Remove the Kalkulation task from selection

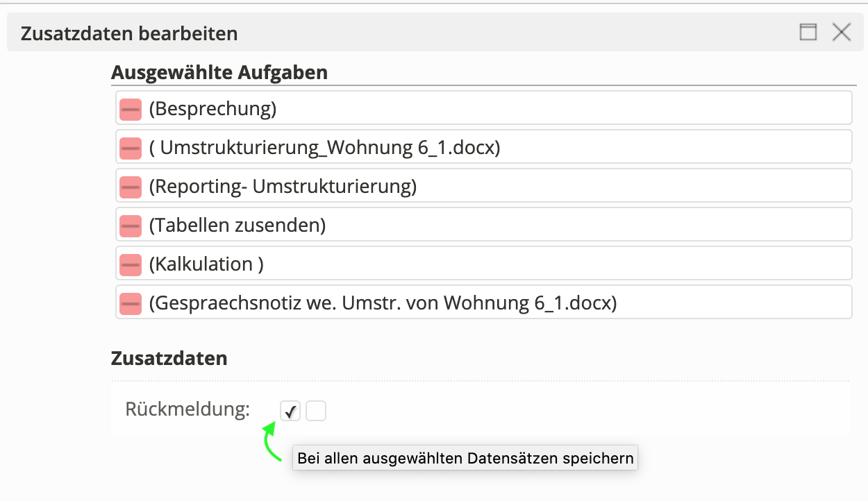tap(131, 264)
